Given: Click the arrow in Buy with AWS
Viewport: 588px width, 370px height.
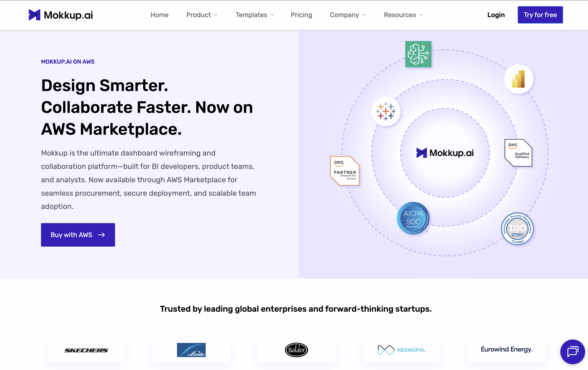Looking at the screenshot, I should tap(101, 235).
